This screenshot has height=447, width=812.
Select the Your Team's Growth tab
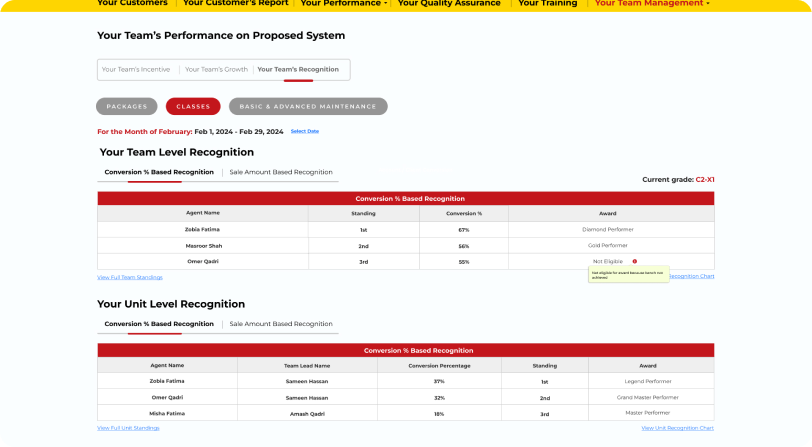coord(214,70)
